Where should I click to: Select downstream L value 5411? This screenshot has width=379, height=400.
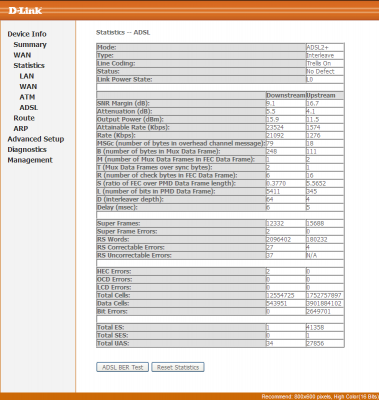point(273,192)
